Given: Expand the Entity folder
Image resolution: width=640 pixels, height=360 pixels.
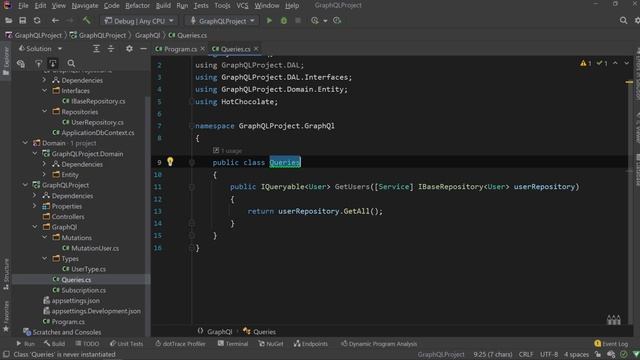Looking at the screenshot, I should 44,175.
